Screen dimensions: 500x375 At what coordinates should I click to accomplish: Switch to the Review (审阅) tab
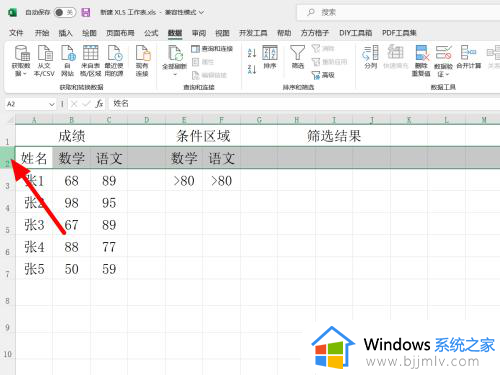(199, 33)
